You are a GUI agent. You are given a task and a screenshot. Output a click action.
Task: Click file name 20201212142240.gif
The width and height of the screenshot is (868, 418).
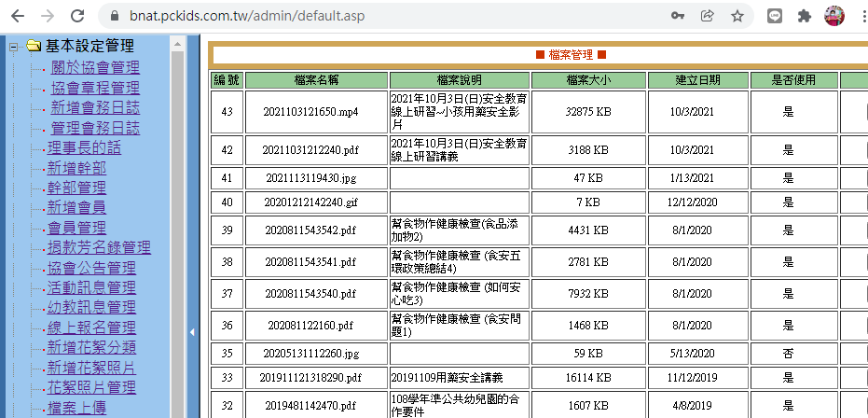click(310, 202)
